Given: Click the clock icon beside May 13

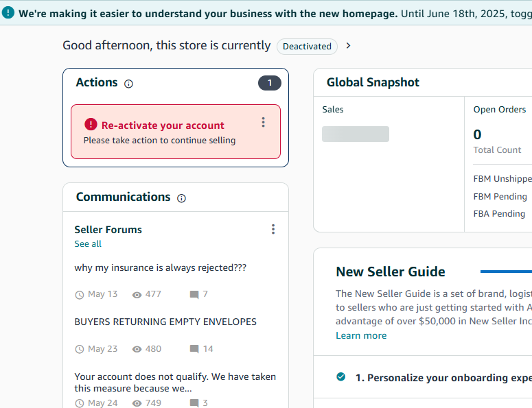Looking at the screenshot, I should pos(80,295).
